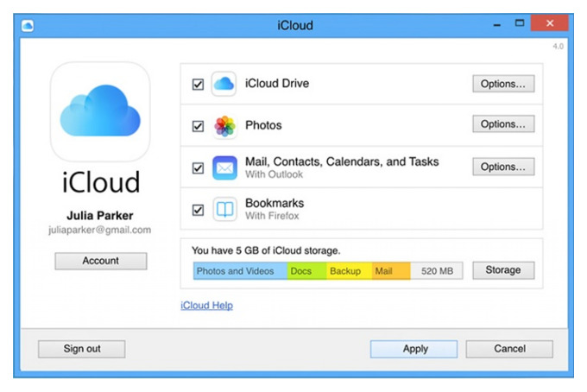Click the Apply button

(413, 349)
